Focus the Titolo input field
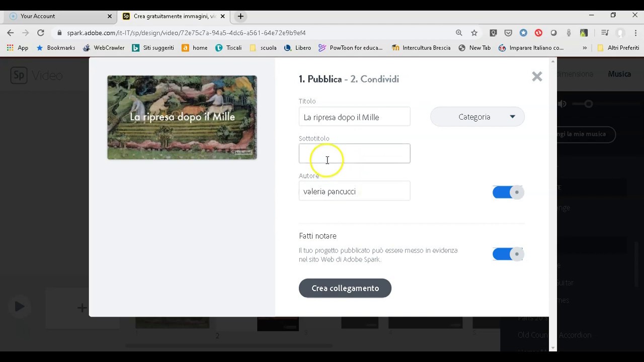Image resolution: width=644 pixels, height=362 pixels. pyautogui.click(x=354, y=117)
